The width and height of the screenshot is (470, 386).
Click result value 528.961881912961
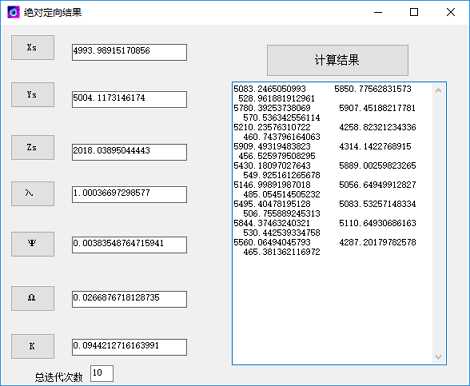(277, 99)
